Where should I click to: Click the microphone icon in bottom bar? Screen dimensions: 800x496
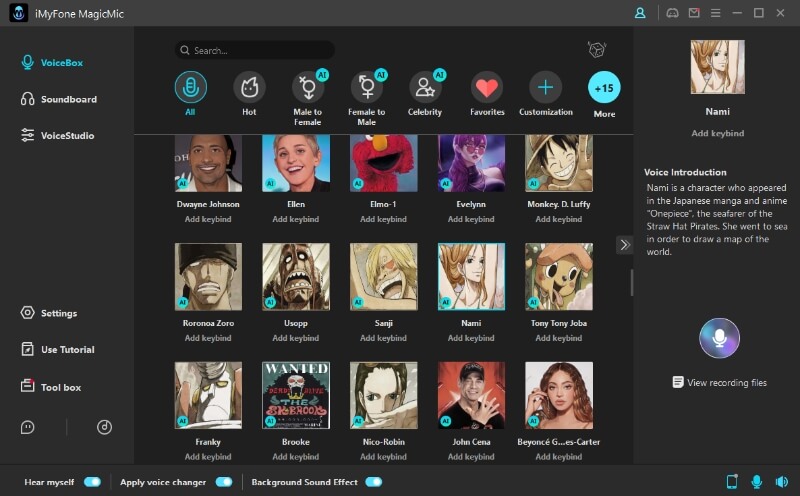point(757,482)
